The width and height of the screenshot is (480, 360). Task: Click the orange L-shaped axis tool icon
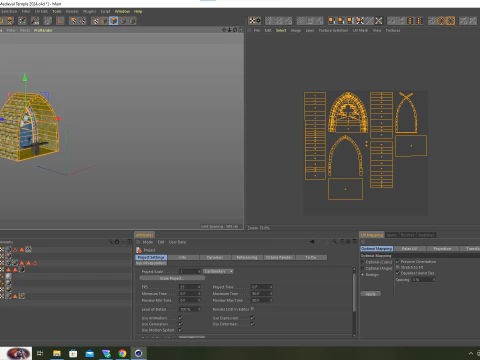point(60,21)
